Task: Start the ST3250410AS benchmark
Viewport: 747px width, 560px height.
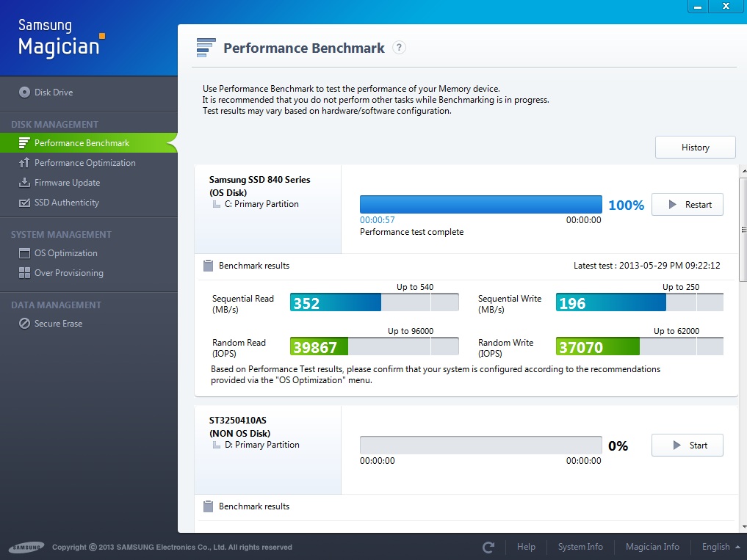Action: pyautogui.click(x=687, y=446)
